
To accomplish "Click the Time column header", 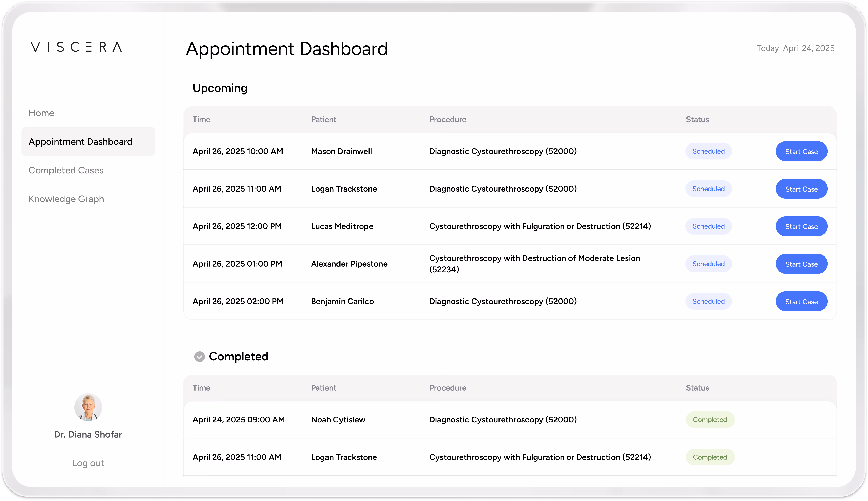I will (x=202, y=119).
